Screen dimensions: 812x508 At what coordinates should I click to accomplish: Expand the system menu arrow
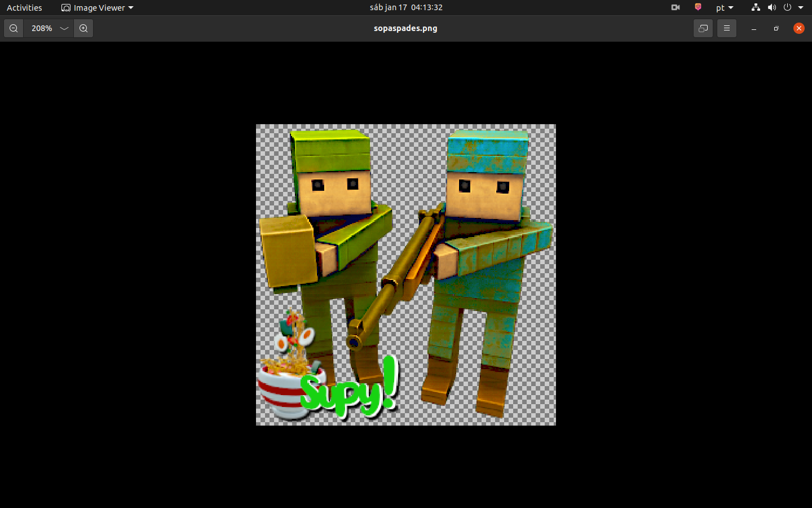(x=801, y=7)
